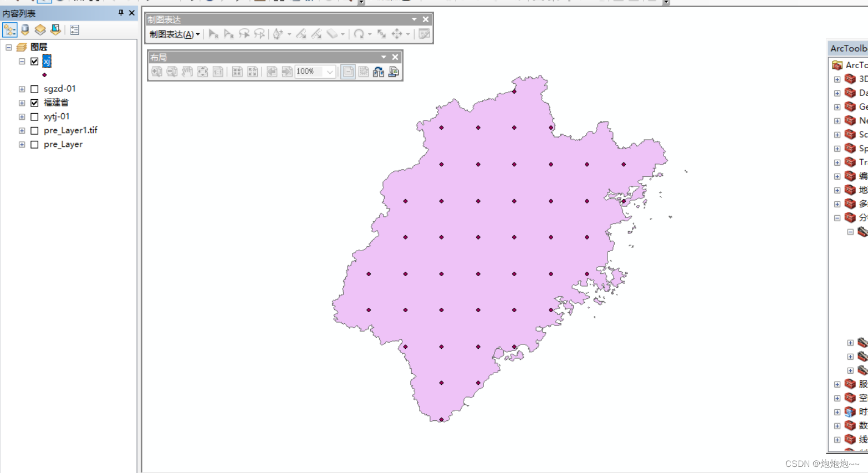Click Zoom to 100% (1:1) icon

[218, 72]
